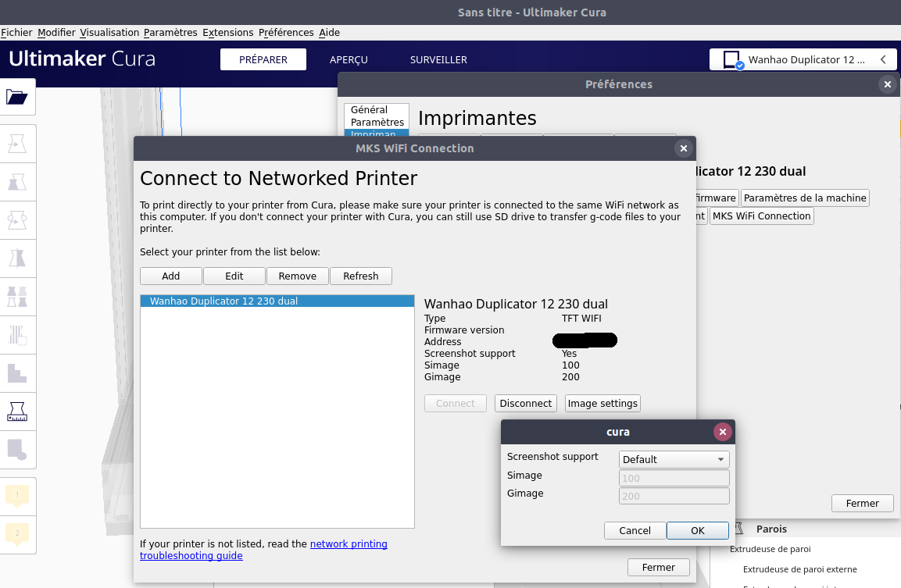Click the Image settings button
The height and width of the screenshot is (588, 901).
pos(602,403)
